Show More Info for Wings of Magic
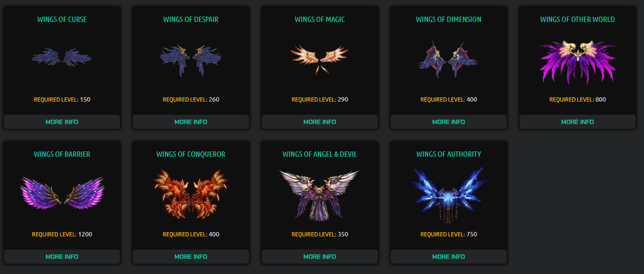This screenshot has width=644, height=274. pos(320,122)
